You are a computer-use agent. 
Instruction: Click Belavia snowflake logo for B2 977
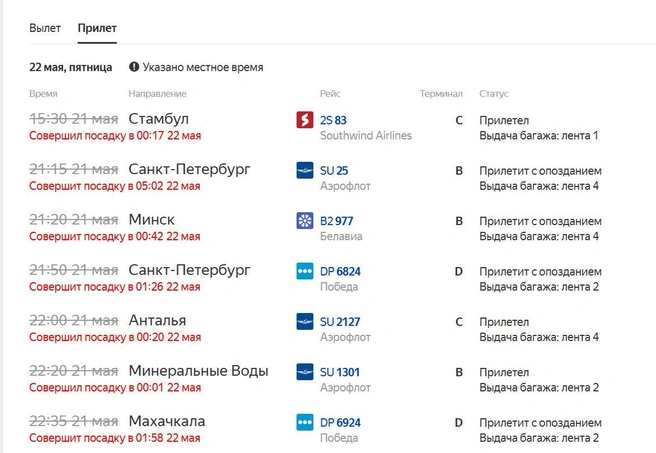pos(305,220)
